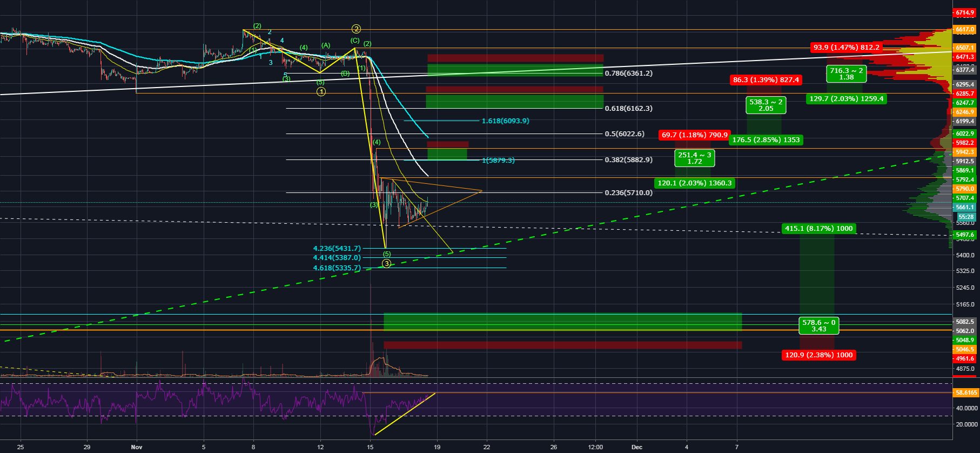
Task: Select the 5792.4 green price tag
Action: [965, 179]
